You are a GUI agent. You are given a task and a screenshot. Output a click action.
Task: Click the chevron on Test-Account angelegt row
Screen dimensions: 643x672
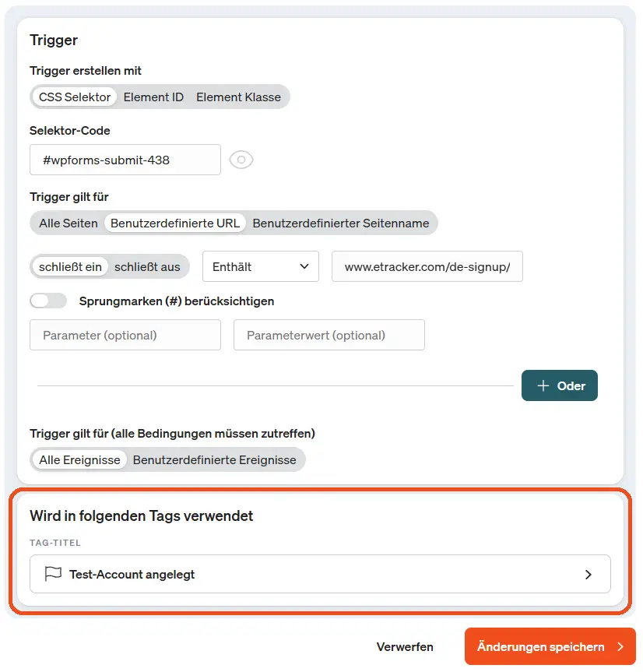(x=589, y=574)
